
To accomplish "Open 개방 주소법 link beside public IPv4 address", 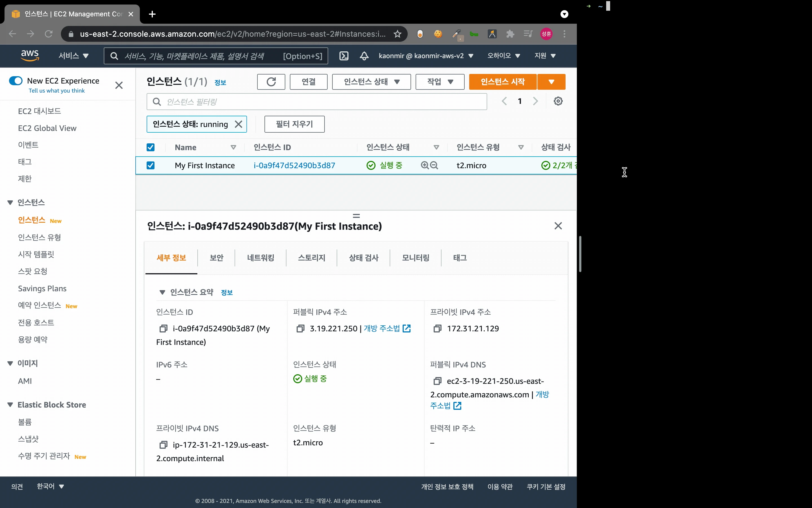I will pos(387,328).
